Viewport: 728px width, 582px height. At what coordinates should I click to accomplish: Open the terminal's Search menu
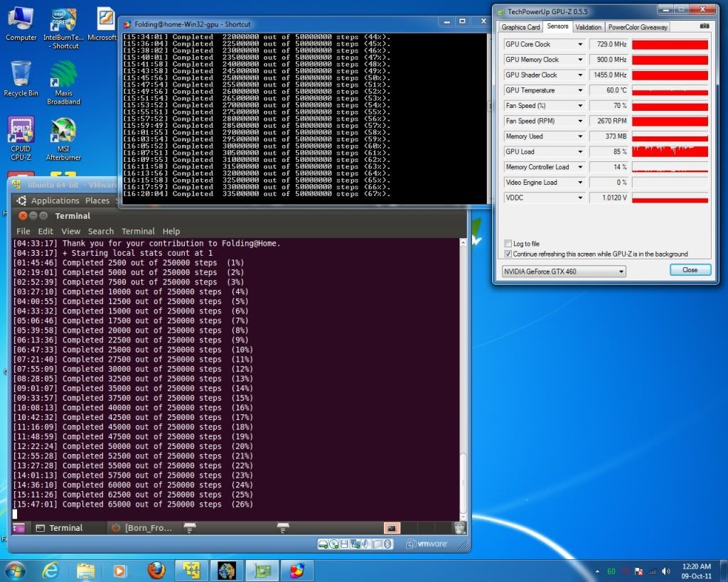coord(101,231)
